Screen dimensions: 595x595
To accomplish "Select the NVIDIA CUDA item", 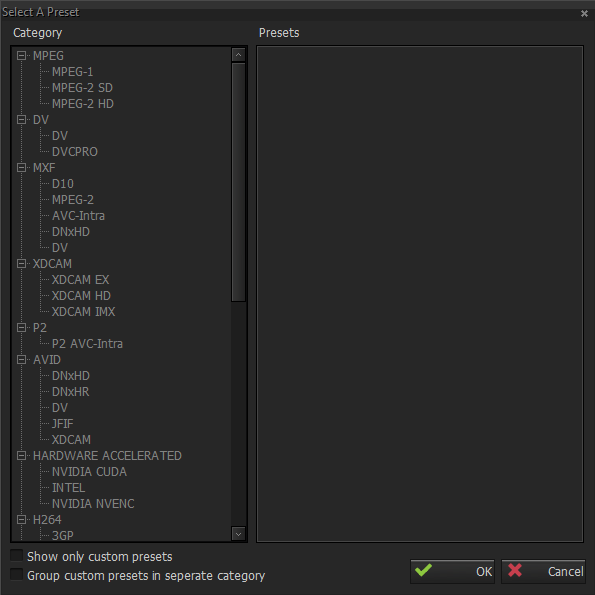I will [89, 472].
